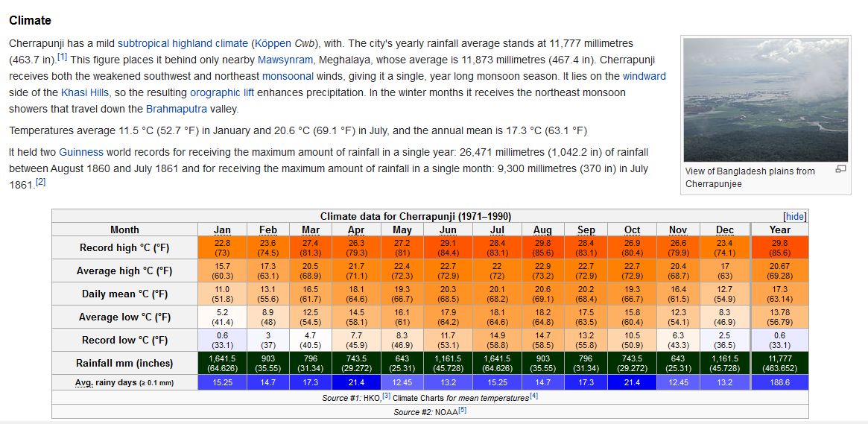Screen dimensions: 868x424
Task: Open footnote [4] after mean temperatures
Action: click(533, 395)
